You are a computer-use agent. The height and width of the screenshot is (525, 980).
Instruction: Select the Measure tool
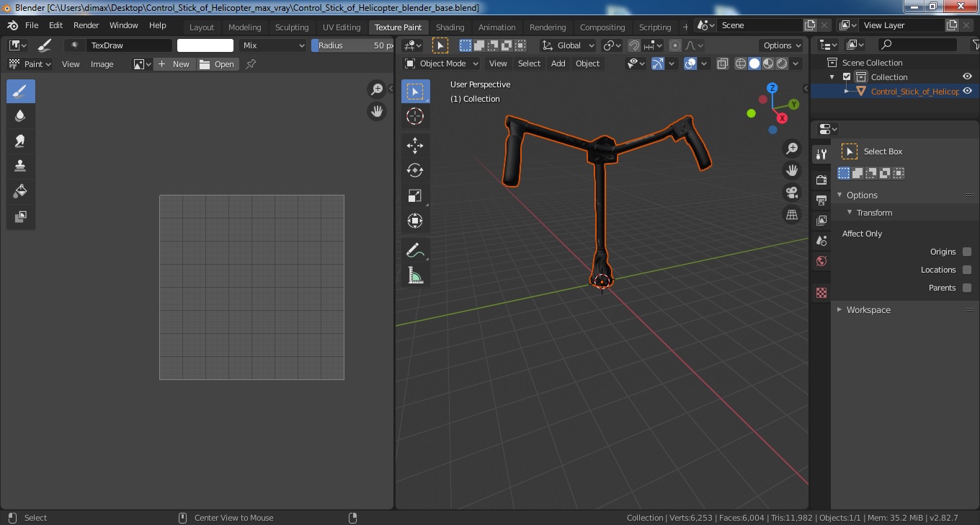415,275
